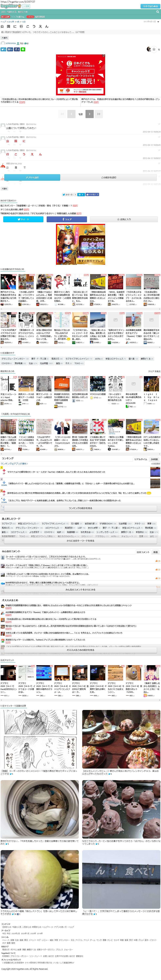This screenshot has height=980, width=161.
Task: Click さらに注目キーワードを見る button
Action: pyautogui.click(x=80, y=541)
